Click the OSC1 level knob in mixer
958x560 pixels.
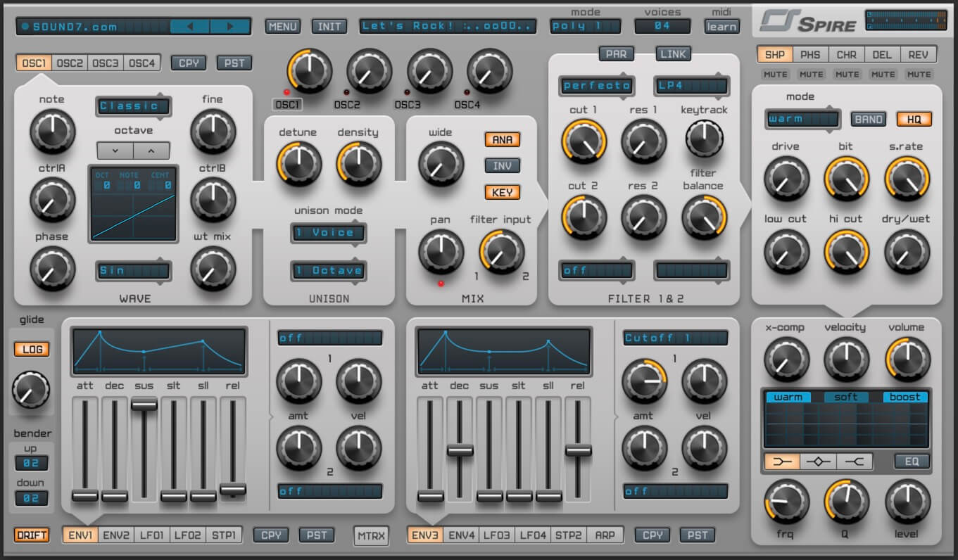pyautogui.click(x=309, y=71)
